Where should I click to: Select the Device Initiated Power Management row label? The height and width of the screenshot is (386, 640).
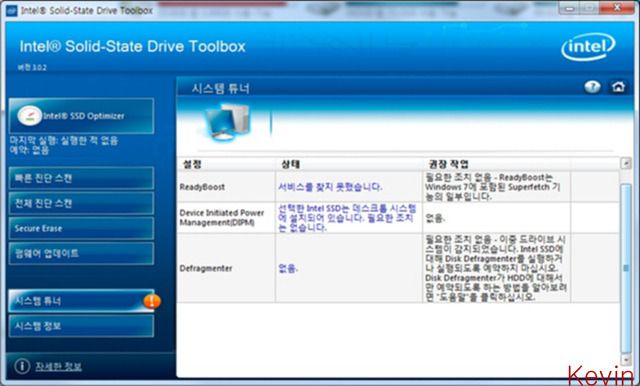[222, 217]
